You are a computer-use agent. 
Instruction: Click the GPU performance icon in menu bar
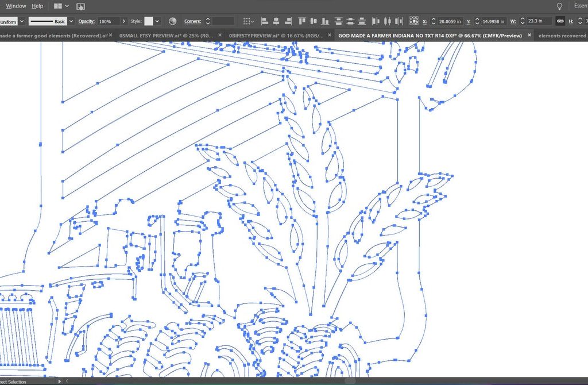(x=80, y=6)
